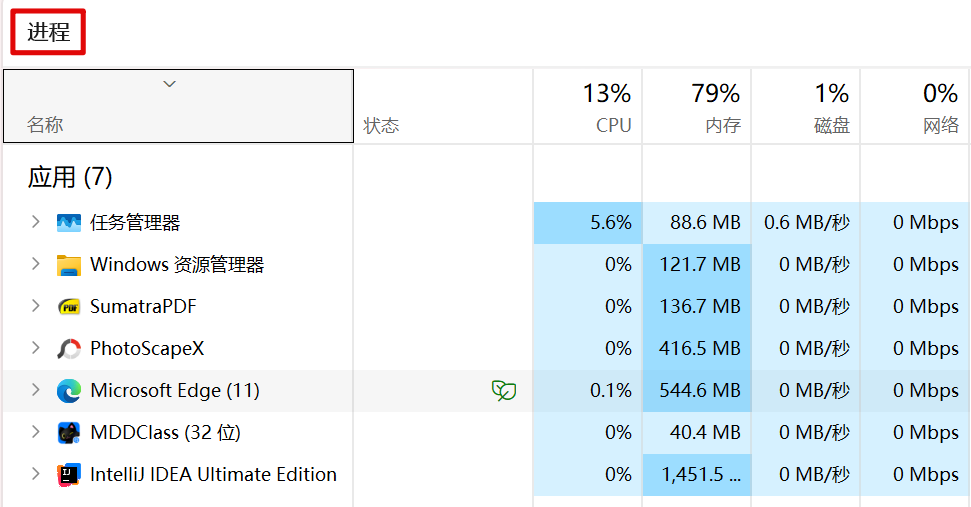Expand the IntelliJ IDEA Ultimate Edition row

pyautogui.click(x=35, y=474)
